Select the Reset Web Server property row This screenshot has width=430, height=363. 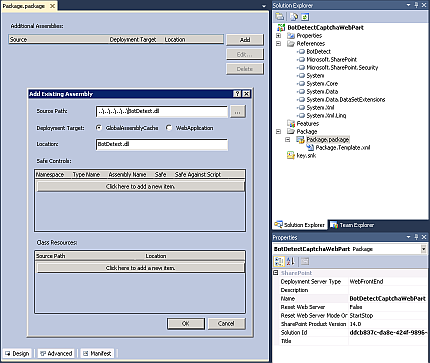(x=354, y=307)
